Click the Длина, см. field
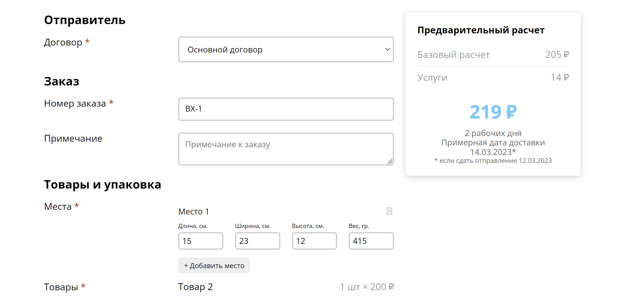Image resolution: width=644 pixels, height=308 pixels. point(201,241)
